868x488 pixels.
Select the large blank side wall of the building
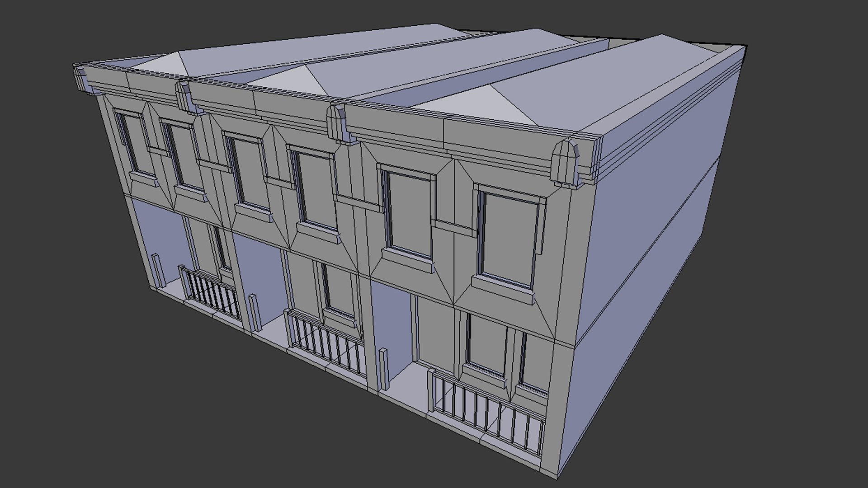(651, 253)
